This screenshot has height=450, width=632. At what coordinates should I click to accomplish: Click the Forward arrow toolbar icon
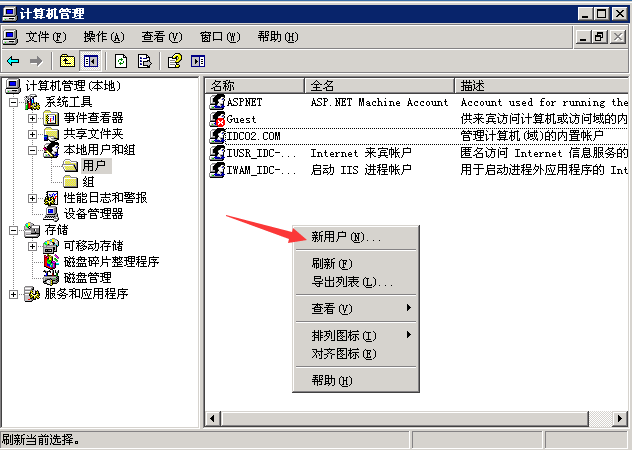(36, 61)
